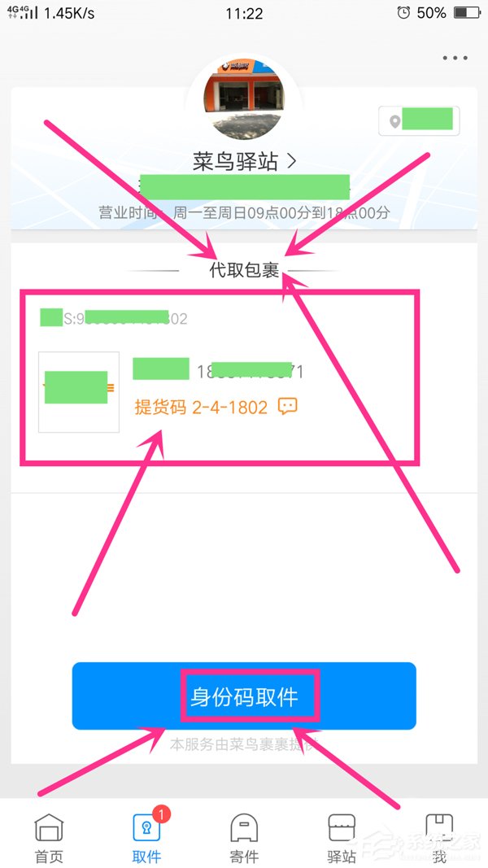Tap the parcel tracking number row
The width and height of the screenshot is (488, 868).
coord(114,318)
